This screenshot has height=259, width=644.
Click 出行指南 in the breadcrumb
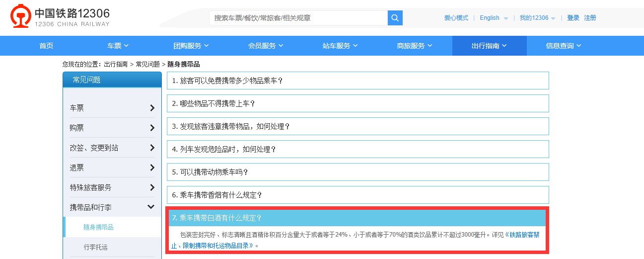[116, 64]
